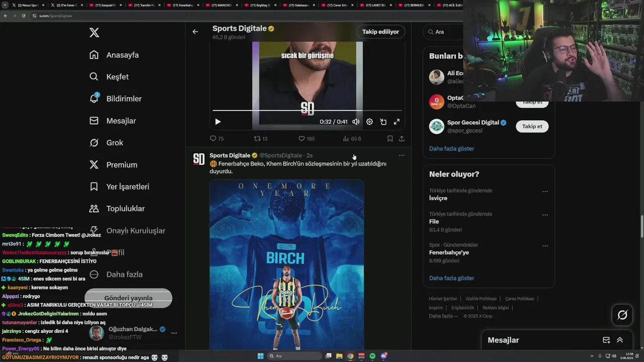Click the taskbar Ara search box
Screen dimensions: 644x362
coord(294,356)
